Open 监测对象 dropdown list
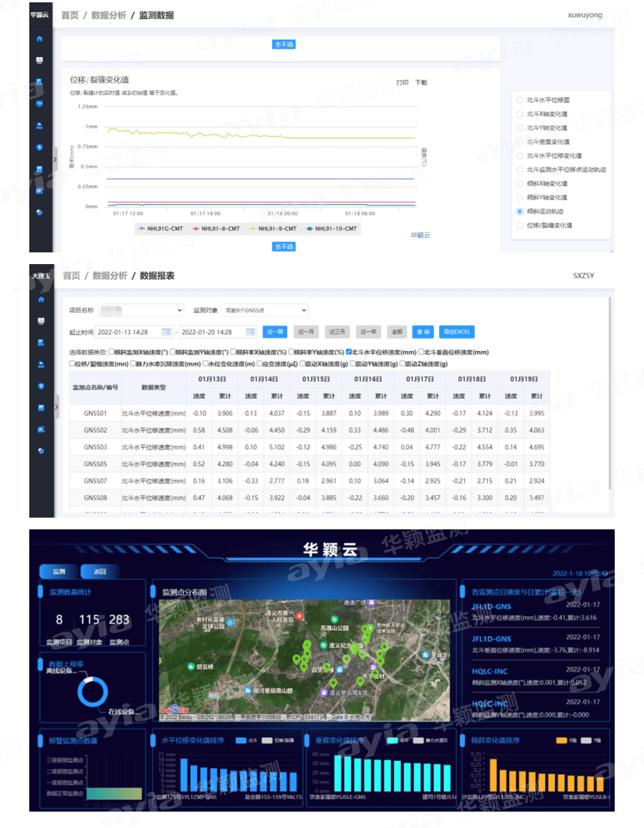Screen dimensions: 644x828 click(x=265, y=310)
